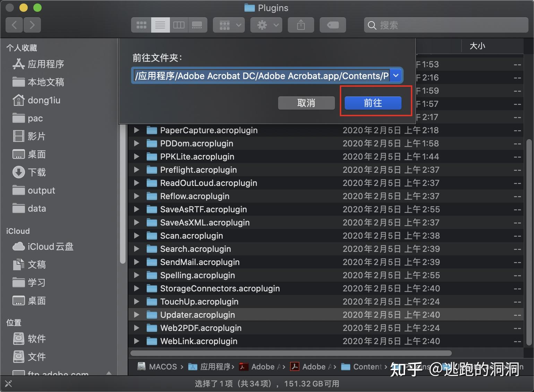Expand Preflight.acroplugin disclosure triangle
Viewport: 534px width, 392px height.
coord(137,170)
